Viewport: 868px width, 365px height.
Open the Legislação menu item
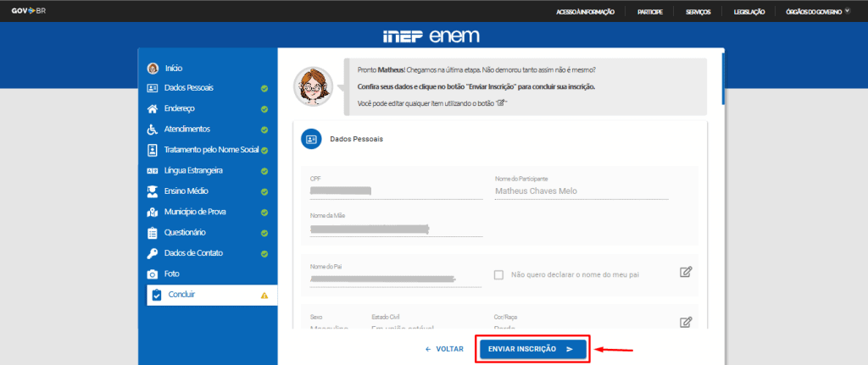pos(749,12)
